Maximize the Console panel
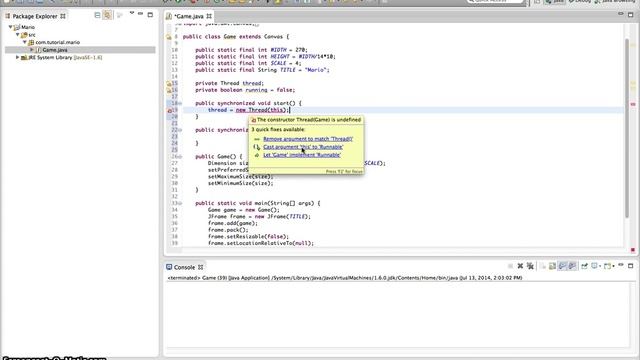The width and height of the screenshot is (640, 360). tap(631, 266)
